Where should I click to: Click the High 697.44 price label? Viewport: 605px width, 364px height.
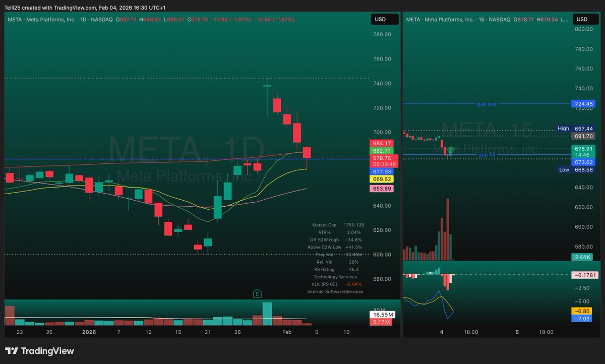[576, 129]
